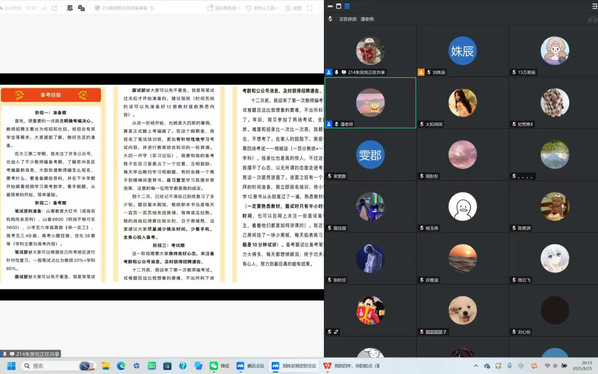598x374 pixels.
Task: Toggle microphone icon on the sharing participant tile
Action: click(336, 72)
